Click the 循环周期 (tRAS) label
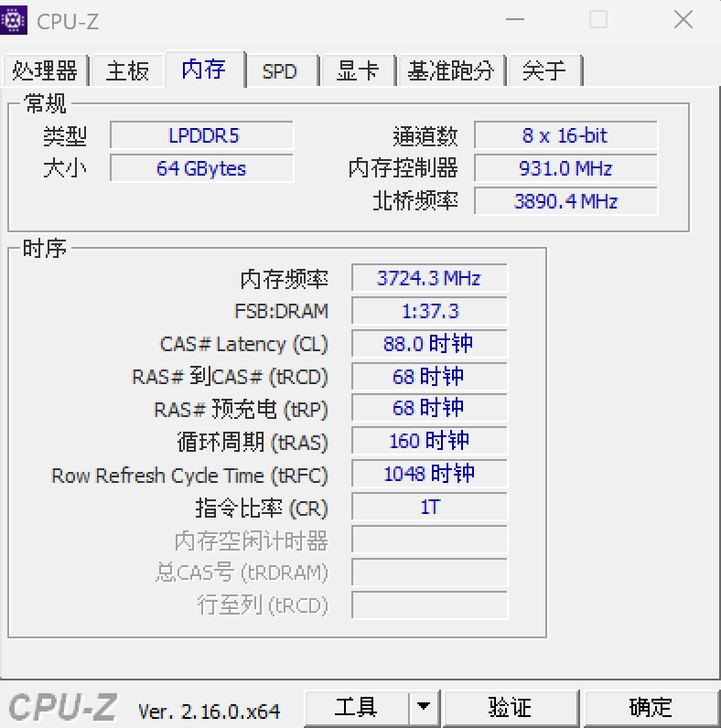The image size is (721, 728). click(253, 442)
